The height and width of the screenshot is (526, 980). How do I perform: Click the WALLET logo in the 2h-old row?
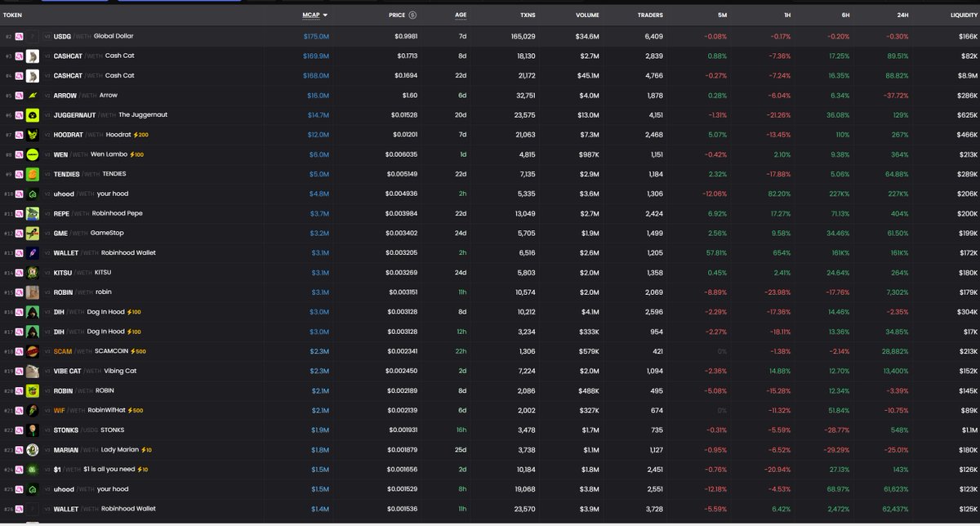pos(32,252)
